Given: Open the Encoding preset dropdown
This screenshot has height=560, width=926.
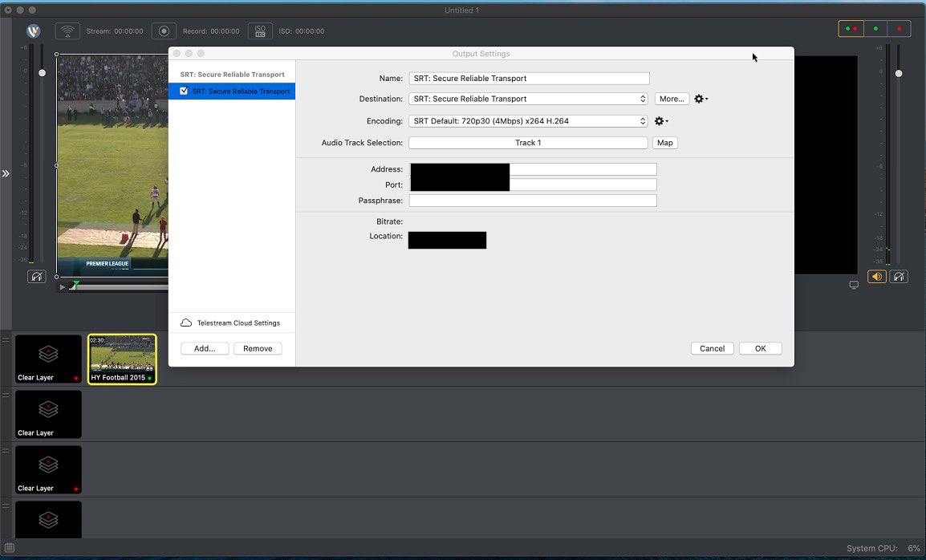Looking at the screenshot, I should (528, 120).
